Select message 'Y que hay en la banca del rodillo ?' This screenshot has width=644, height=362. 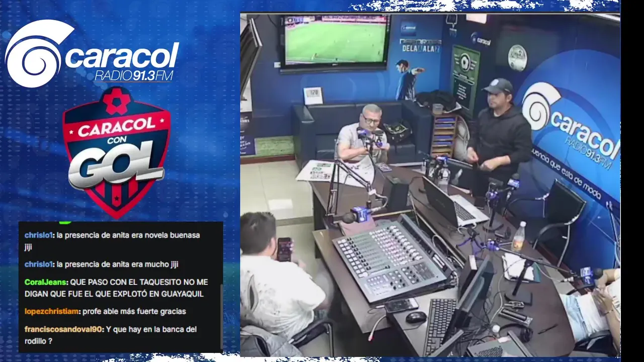(111, 335)
